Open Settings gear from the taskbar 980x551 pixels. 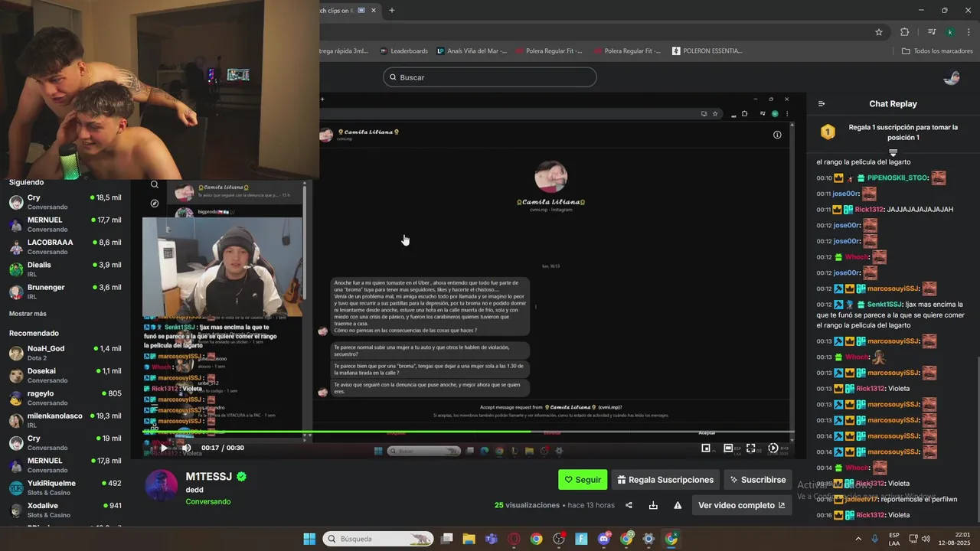[x=648, y=539]
